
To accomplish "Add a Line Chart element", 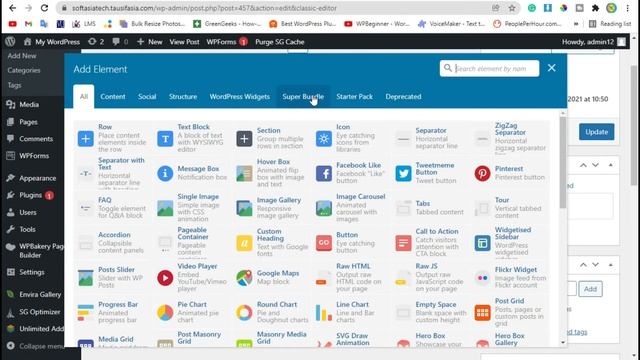I will (x=350, y=312).
